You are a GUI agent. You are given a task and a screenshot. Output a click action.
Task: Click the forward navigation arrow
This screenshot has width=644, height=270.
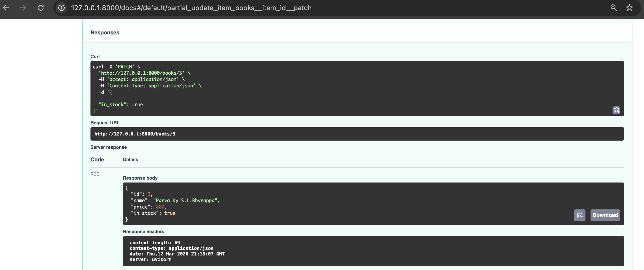(x=23, y=8)
